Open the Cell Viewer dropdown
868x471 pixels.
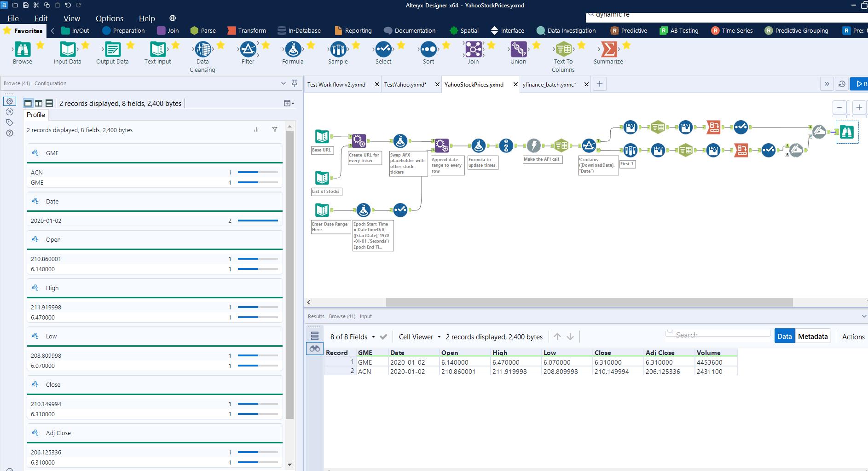coord(419,337)
